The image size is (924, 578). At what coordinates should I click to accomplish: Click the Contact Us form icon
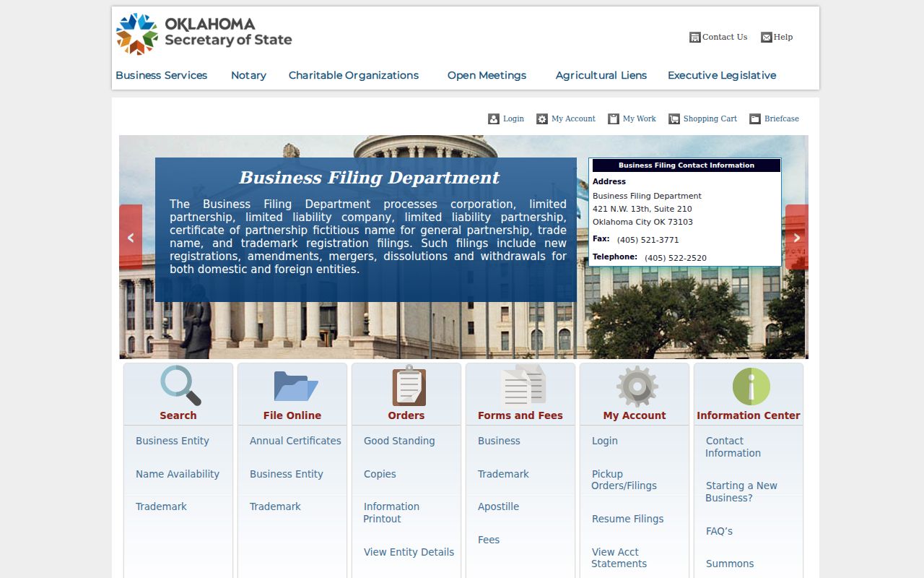(x=695, y=38)
